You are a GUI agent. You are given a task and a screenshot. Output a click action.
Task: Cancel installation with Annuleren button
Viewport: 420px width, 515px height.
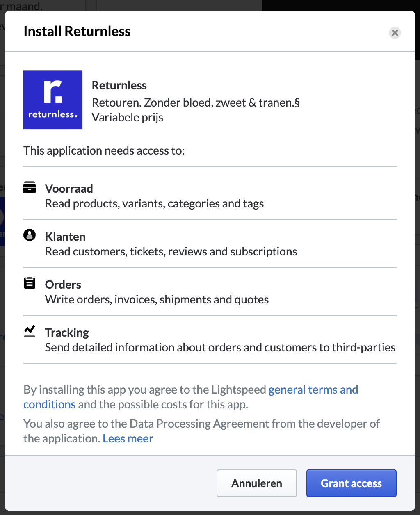click(x=257, y=483)
